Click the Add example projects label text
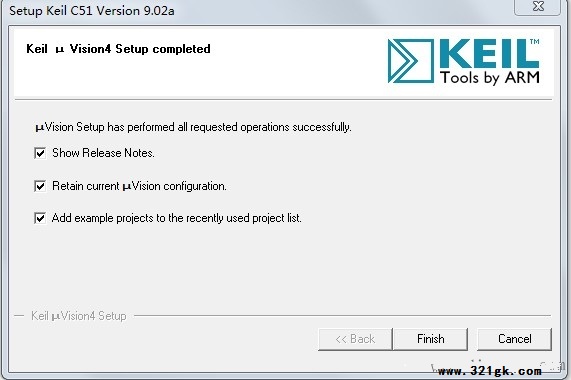571x380 pixels. point(177,218)
